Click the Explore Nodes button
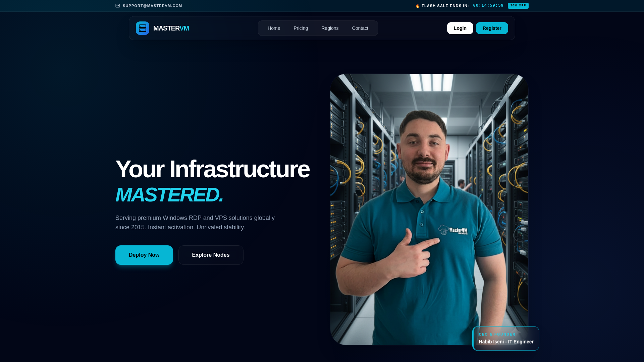The image size is (644, 362). [211, 255]
